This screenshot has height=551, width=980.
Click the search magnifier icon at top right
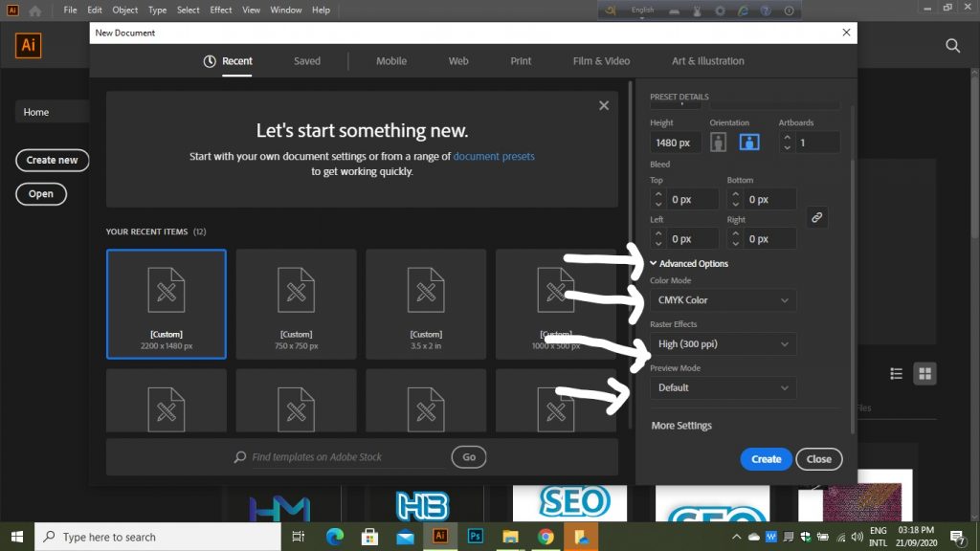coord(952,46)
